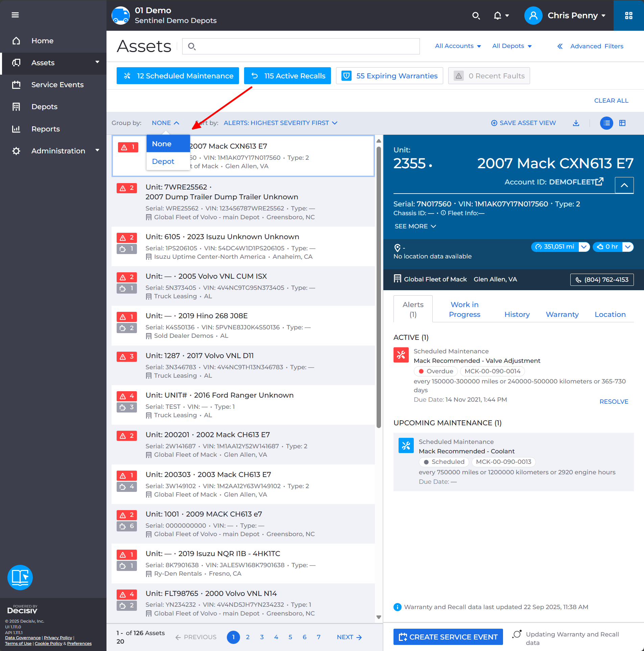
Task: Open the hamburger navigation menu
Action: 15,15
